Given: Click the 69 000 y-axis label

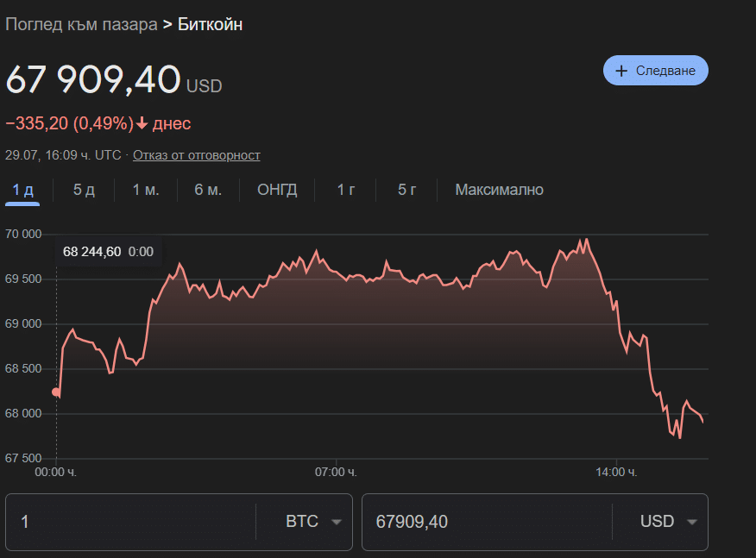Looking at the screenshot, I should pyautogui.click(x=23, y=323).
